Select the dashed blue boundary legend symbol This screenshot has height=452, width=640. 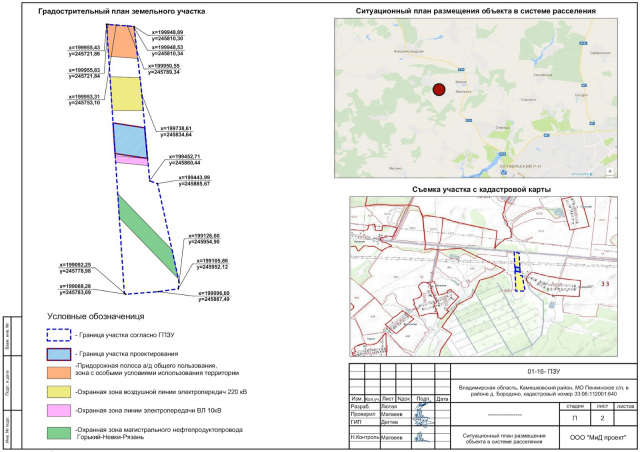click(x=59, y=335)
